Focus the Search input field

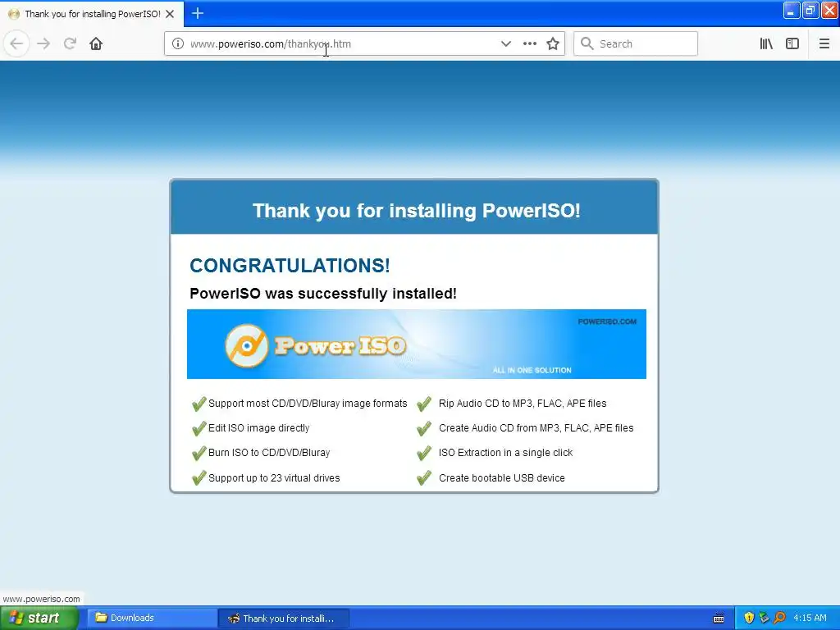point(636,44)
